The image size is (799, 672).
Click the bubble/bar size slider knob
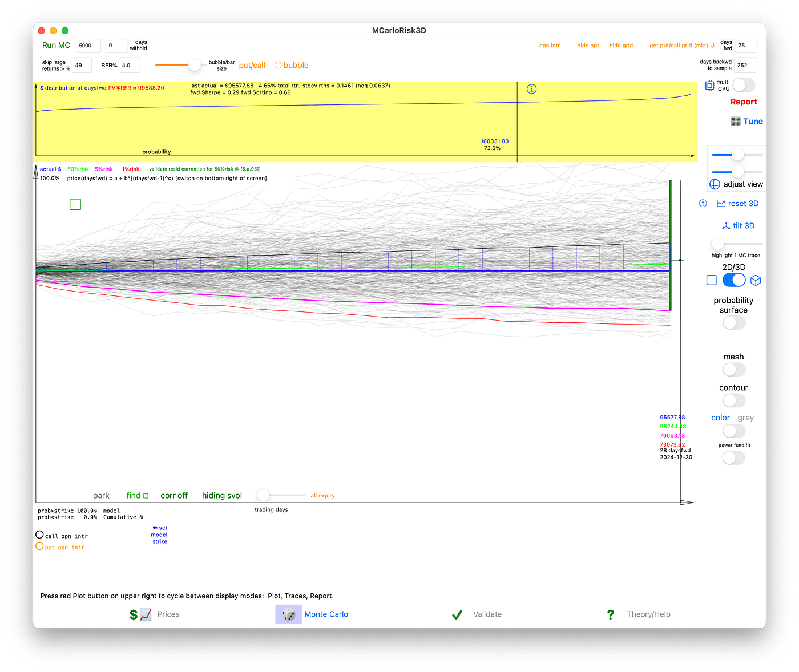pos(195,65)
